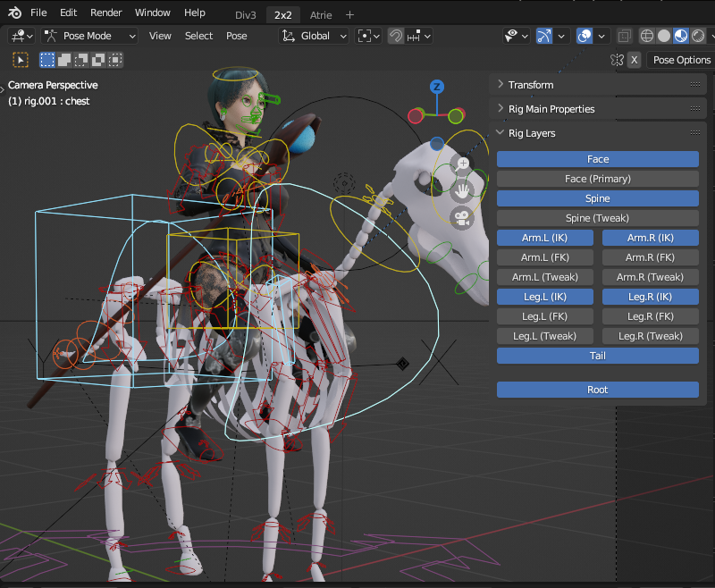Switch to Rendered viewport shading
Screen dimensions: 715x588
tap(699, 36)
